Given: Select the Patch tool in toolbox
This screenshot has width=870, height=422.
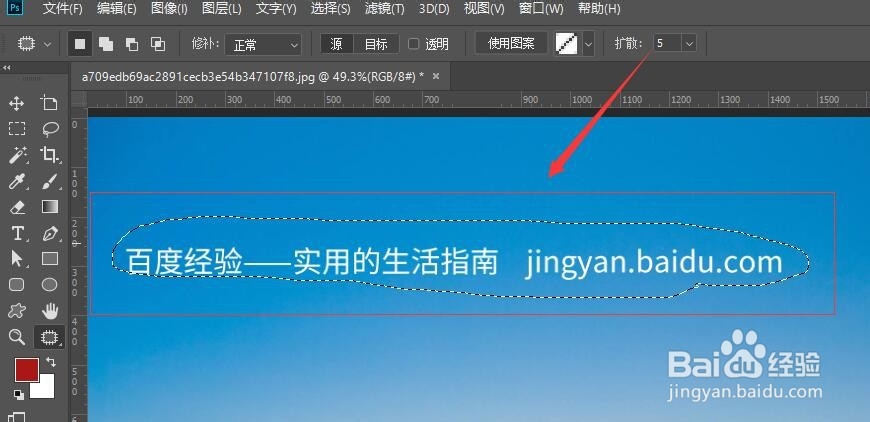Looking at the screenshot, I should [x=50, y=337].
